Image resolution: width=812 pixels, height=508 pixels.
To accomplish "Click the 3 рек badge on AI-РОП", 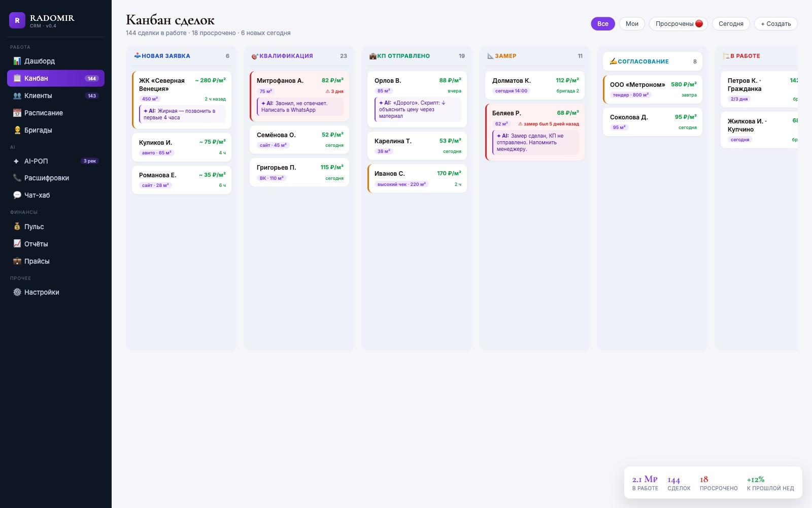I will click(x=90, y=161).
